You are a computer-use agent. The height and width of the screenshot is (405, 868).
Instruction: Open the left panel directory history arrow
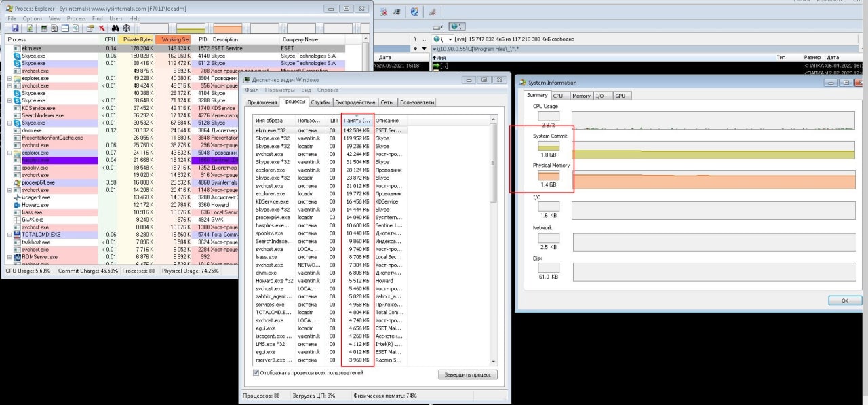pyautogui.click(x=424, y=49)
